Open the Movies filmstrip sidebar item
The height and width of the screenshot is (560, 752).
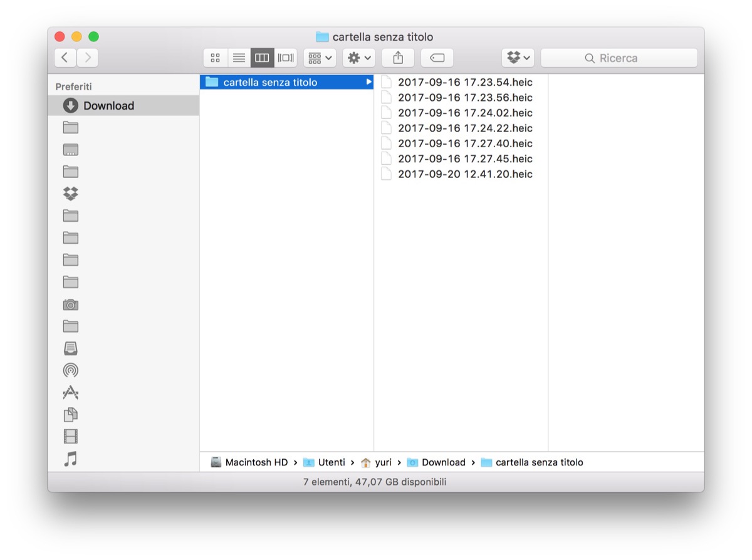point(71,437)
